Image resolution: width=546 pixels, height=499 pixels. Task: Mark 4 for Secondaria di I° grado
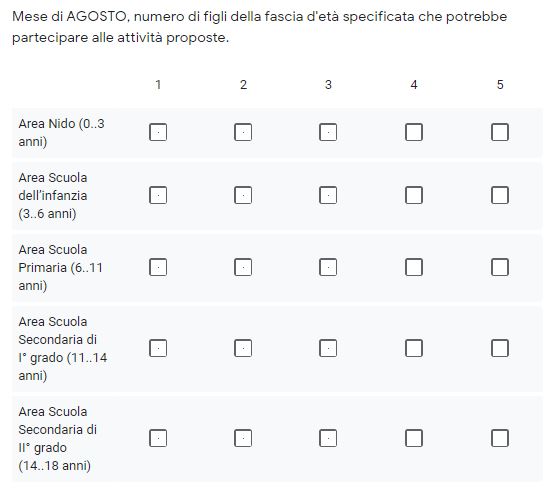(414, 348)
